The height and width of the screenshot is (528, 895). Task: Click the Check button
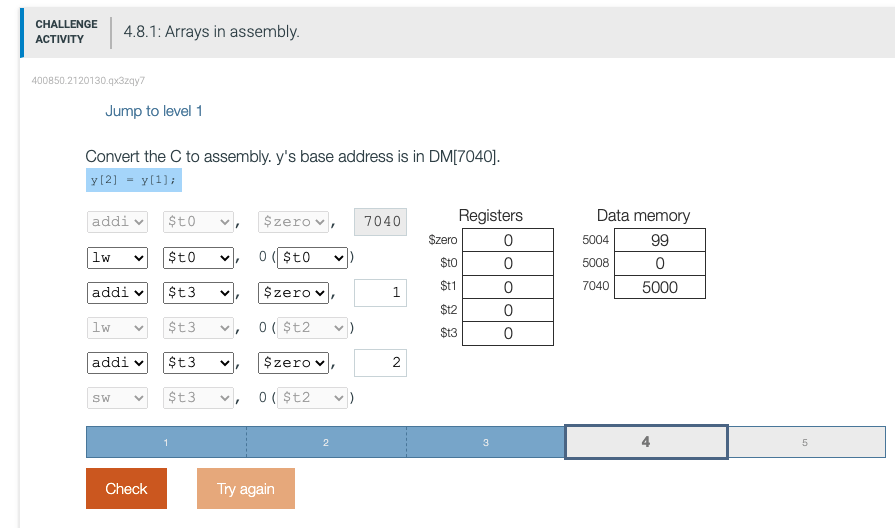pyautogui.click(x=126, y=489)
